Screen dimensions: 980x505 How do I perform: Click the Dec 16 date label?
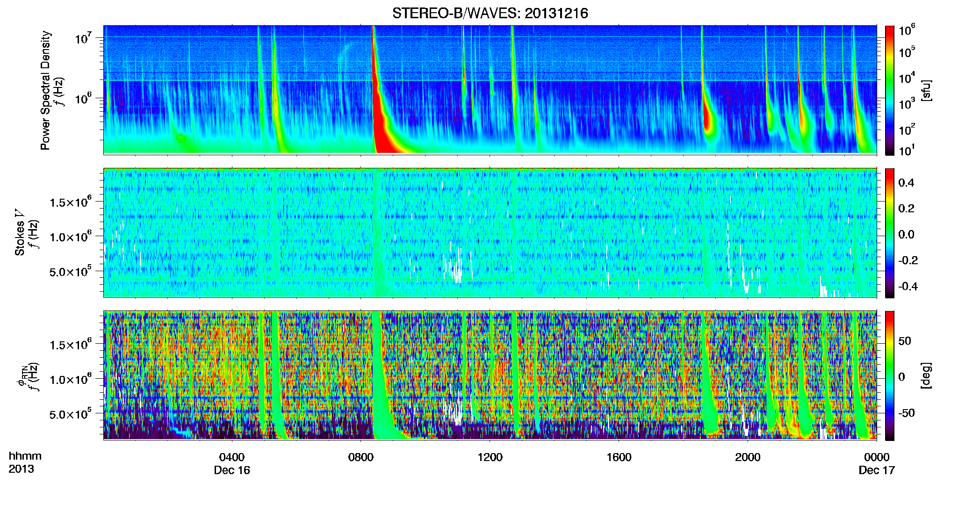[x=232, y=470]
